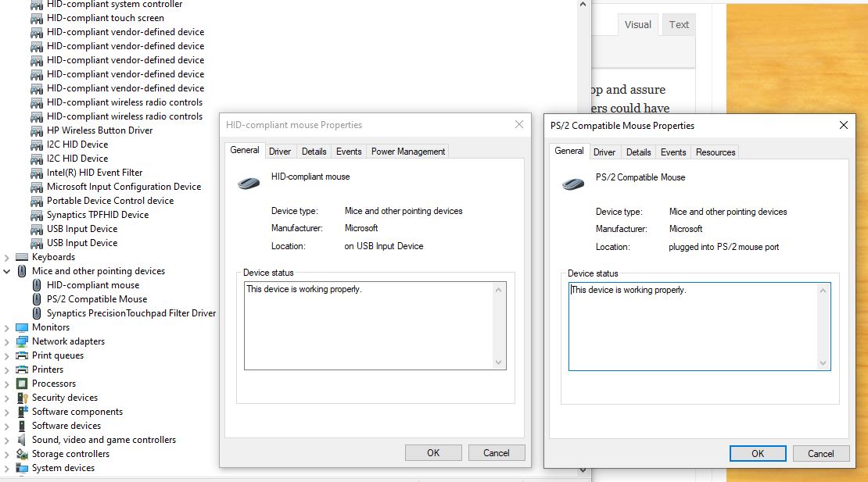Click scroll-down arrow in PS/2 Device status box
This screenshot has height=482, width=868.
[x=823, y=362]
